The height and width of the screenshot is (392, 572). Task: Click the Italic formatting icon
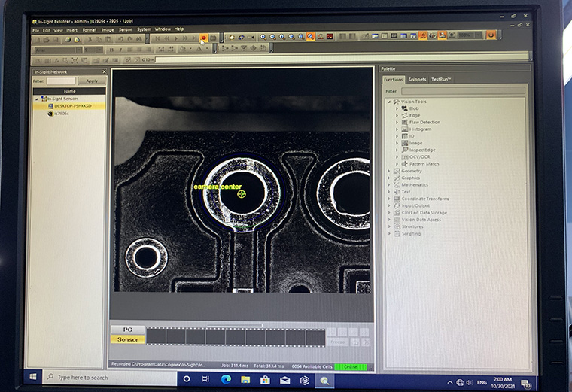tap(120, 50)
